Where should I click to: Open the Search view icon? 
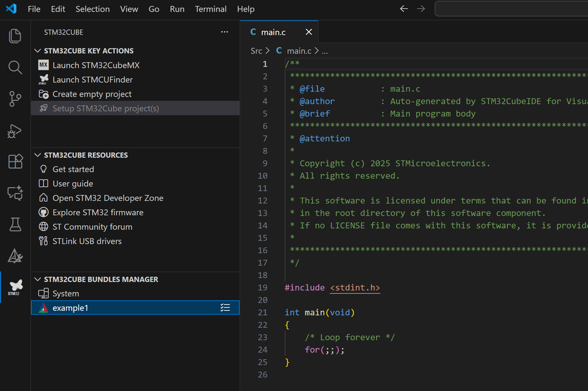tap(15, 68)
